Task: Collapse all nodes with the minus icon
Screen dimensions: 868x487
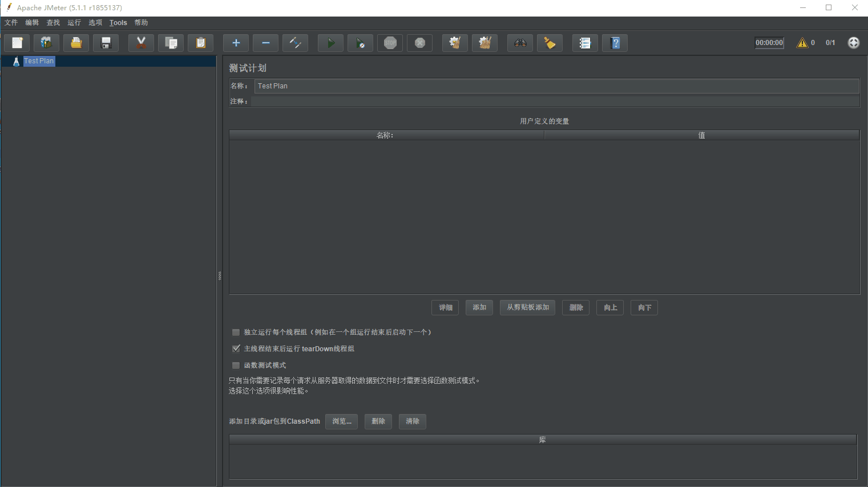Action: coord(265,43)
